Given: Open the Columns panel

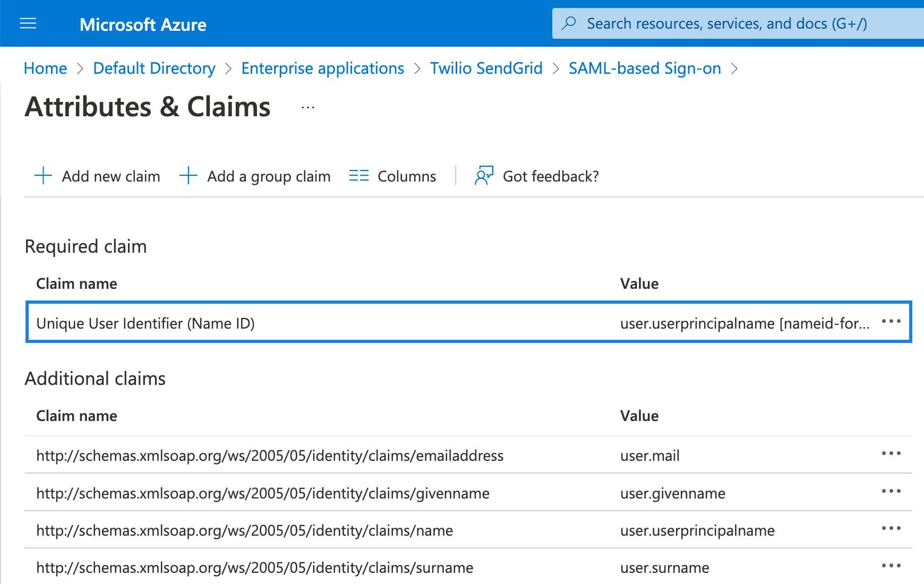Looking at the screenshot, I should 393,176.
